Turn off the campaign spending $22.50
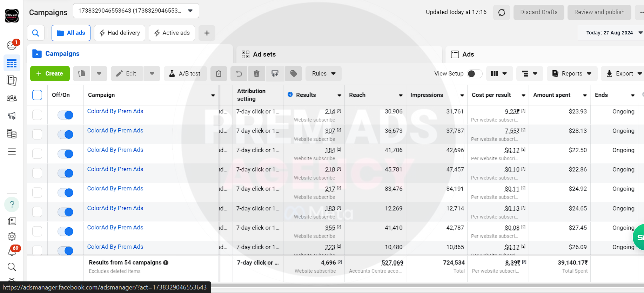 coord(65,154)
